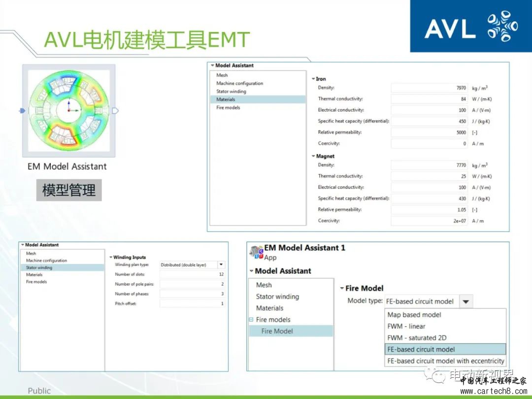Image resolution: width=532 pixels, height=399 pixels.
Task: Collapse the Fire Model settings section
Action: [x=342, y=288]
